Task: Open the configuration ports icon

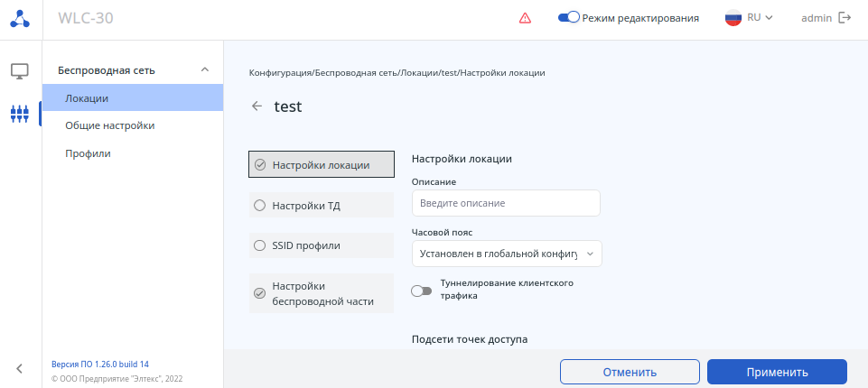Action: (x=20, y=114)
